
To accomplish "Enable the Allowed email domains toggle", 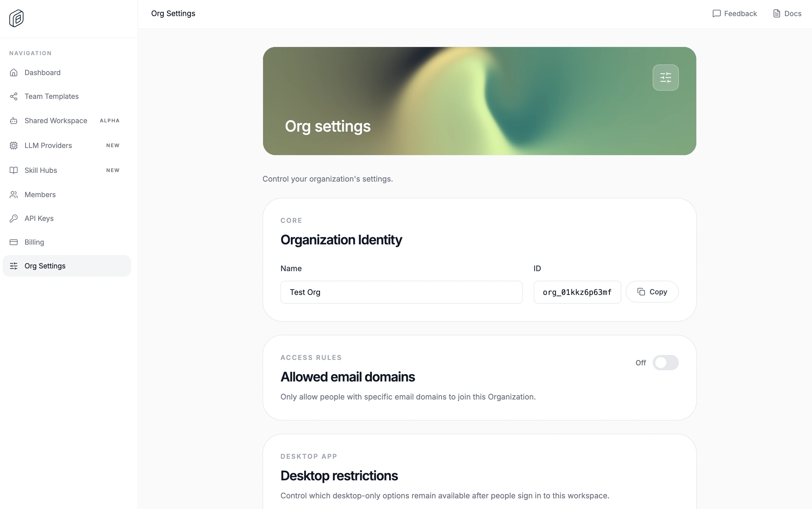I will click(x=666, y=363).
